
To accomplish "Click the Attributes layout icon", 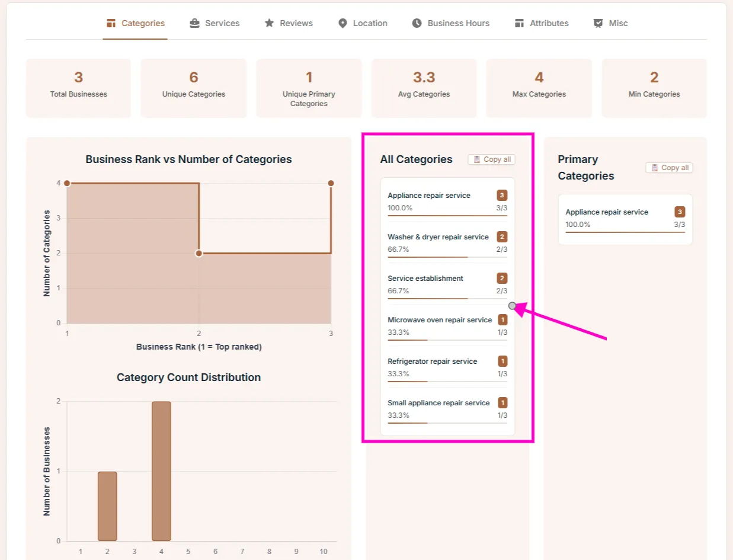I will click(x=519, y=23).
